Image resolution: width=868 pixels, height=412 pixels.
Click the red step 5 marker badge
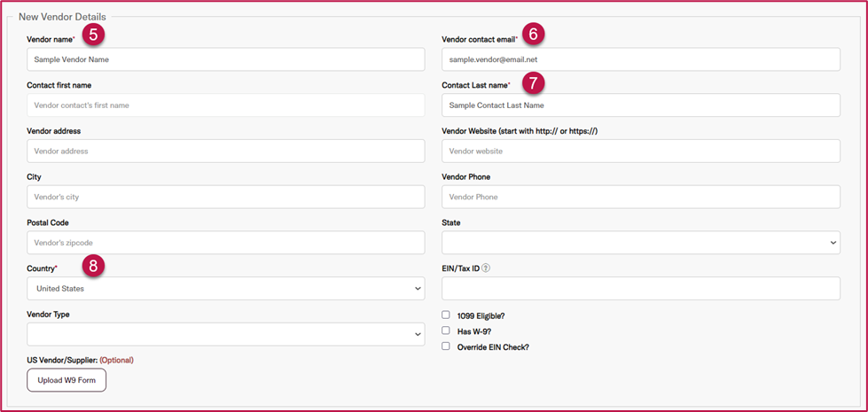click(93, 35)
